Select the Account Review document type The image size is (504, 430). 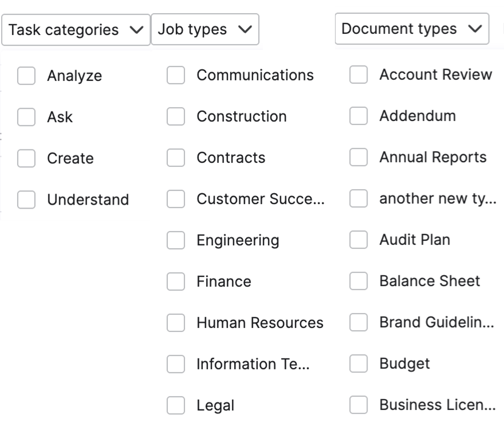tap(358, 75)
